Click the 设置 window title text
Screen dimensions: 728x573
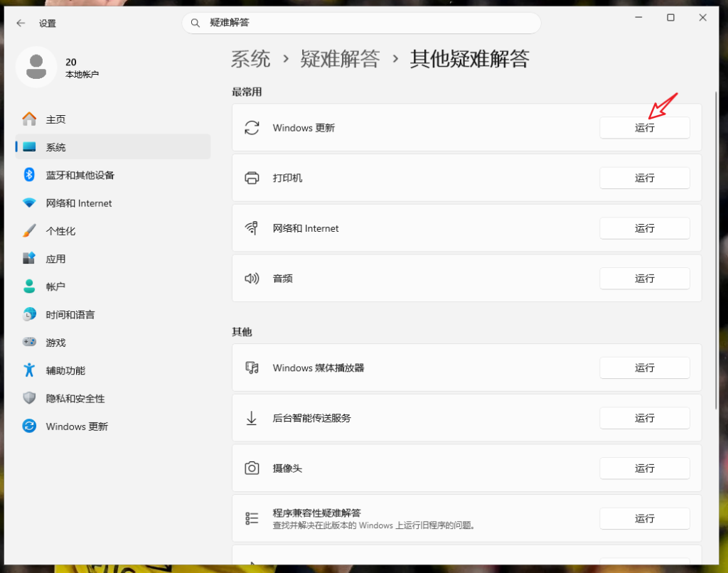coord(48,23)
